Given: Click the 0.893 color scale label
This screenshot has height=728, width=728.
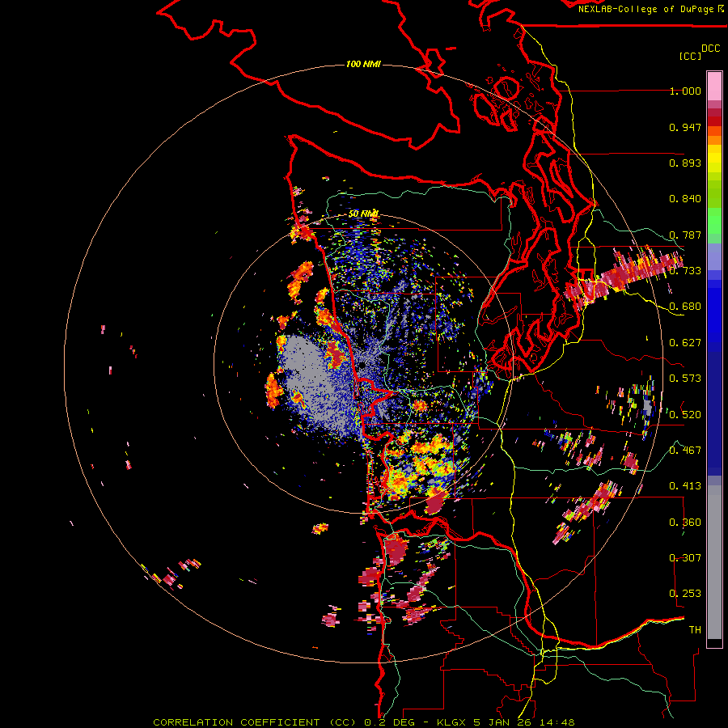Looking at the screenshot, I should 685,163.
